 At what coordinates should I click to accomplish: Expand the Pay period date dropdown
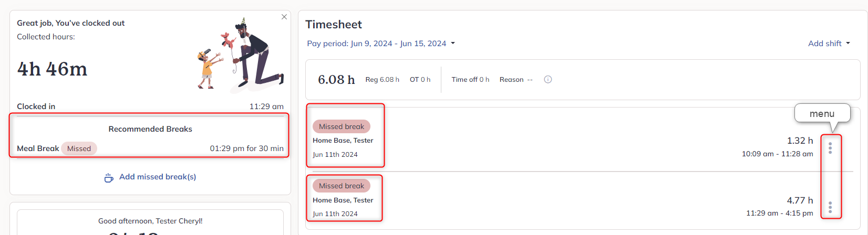coord(381,44)
